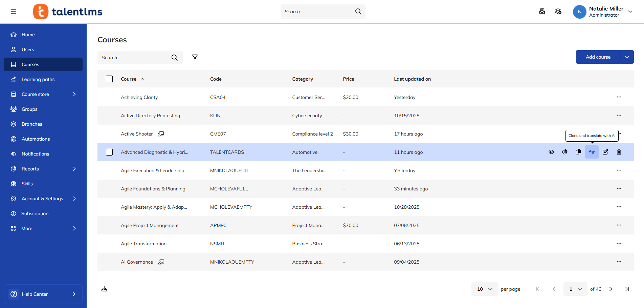Click the Courses table search field
This screenshot has height=308, width=644.
coord(135,58)
